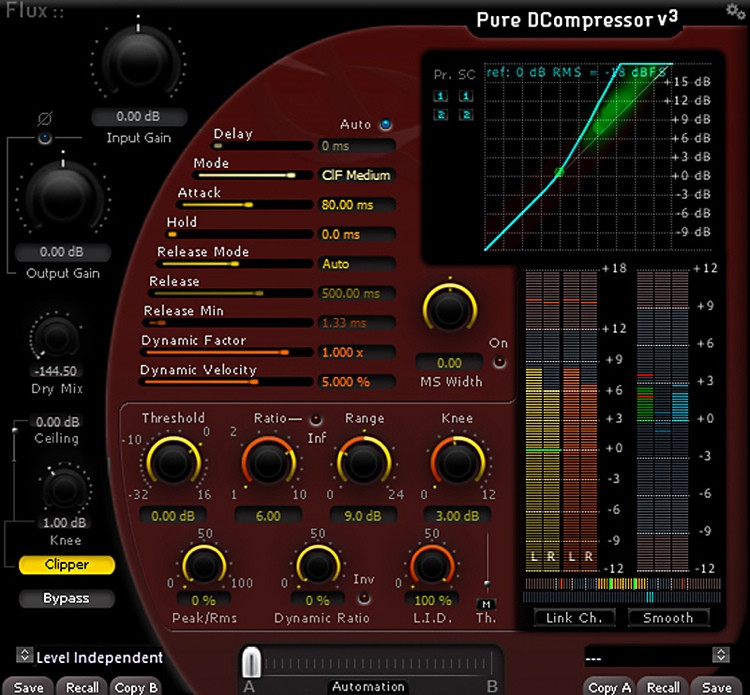Toggle Dynamic Ratio Inv button
This screenshot has height=695, width=750.
point(364,597)
